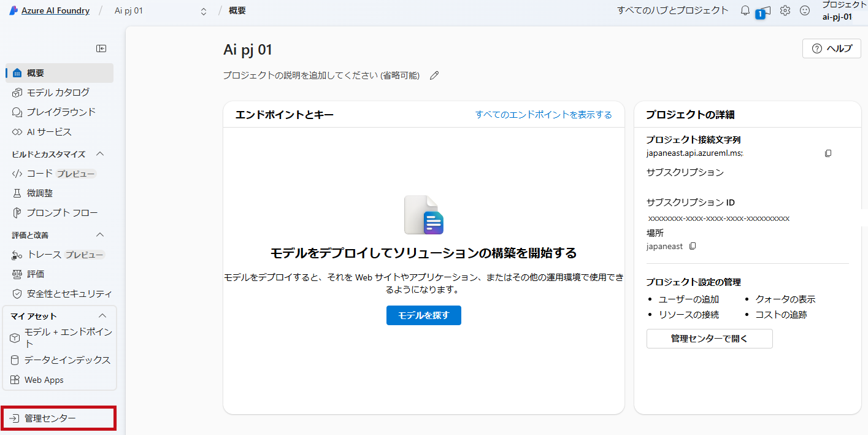Open モデル カタログ
This screenshot has width=868, height=435.
pos(60,93)
